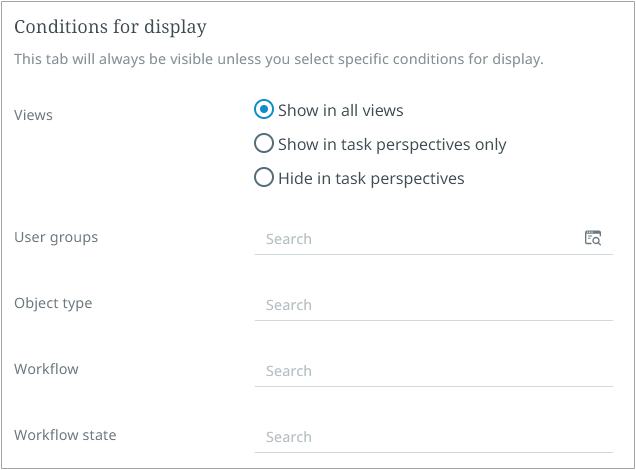Open the User groups browse icon
Screen dimensions: 636x470
[593, 238]
